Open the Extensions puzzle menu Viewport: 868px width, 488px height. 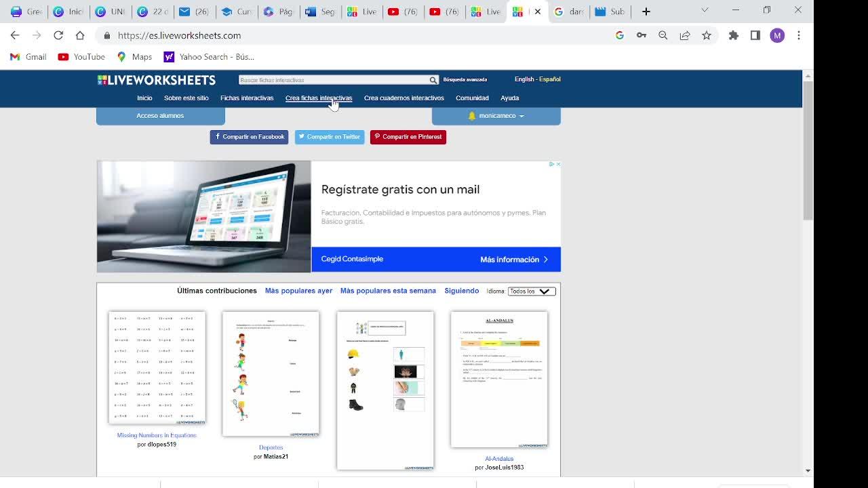tap(734, 35)
